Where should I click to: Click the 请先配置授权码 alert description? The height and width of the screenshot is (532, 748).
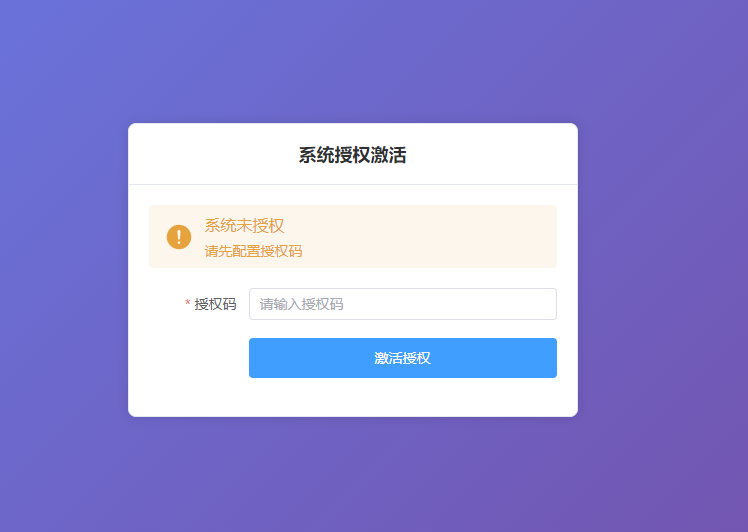[253, 251]
